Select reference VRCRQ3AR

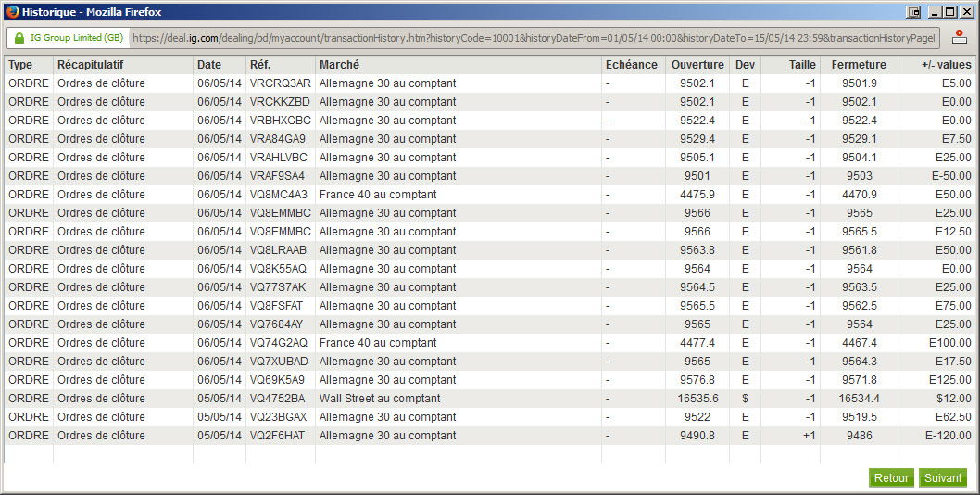pyautogui.click(x=280, y=83)
